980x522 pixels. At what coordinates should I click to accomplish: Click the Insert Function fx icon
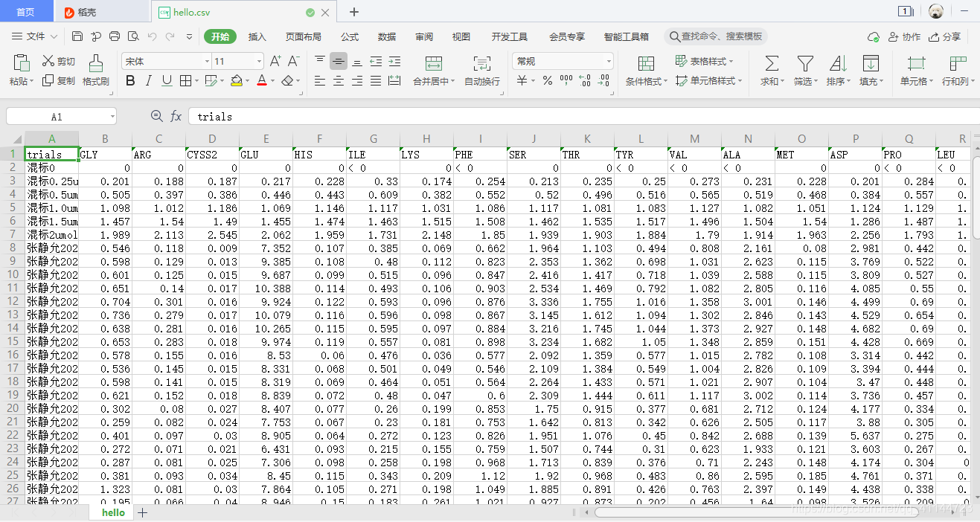176,116
